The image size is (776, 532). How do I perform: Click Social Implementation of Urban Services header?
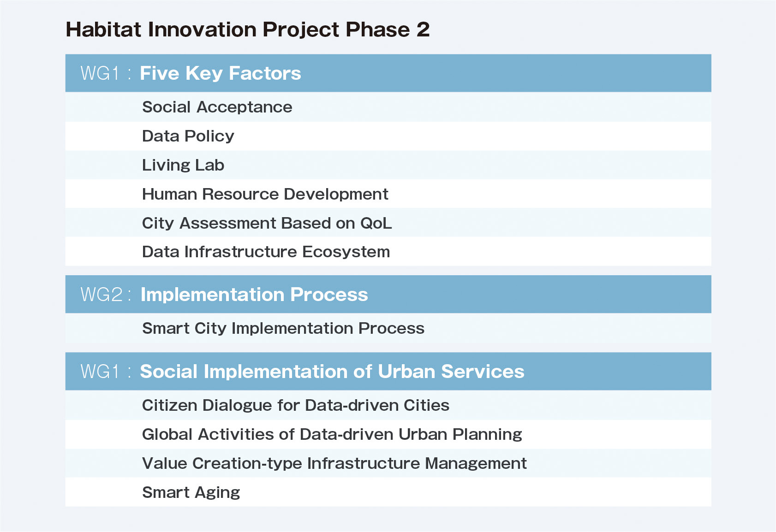click(x=388, y=372)
